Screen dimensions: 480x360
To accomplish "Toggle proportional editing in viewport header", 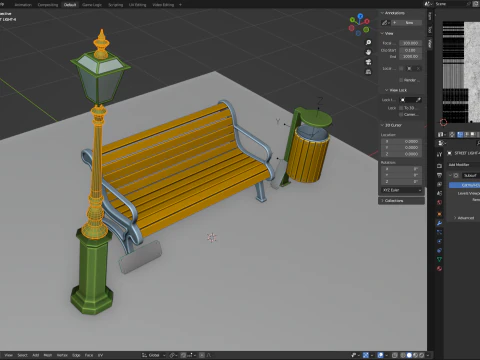I will (x=202, y=355).
